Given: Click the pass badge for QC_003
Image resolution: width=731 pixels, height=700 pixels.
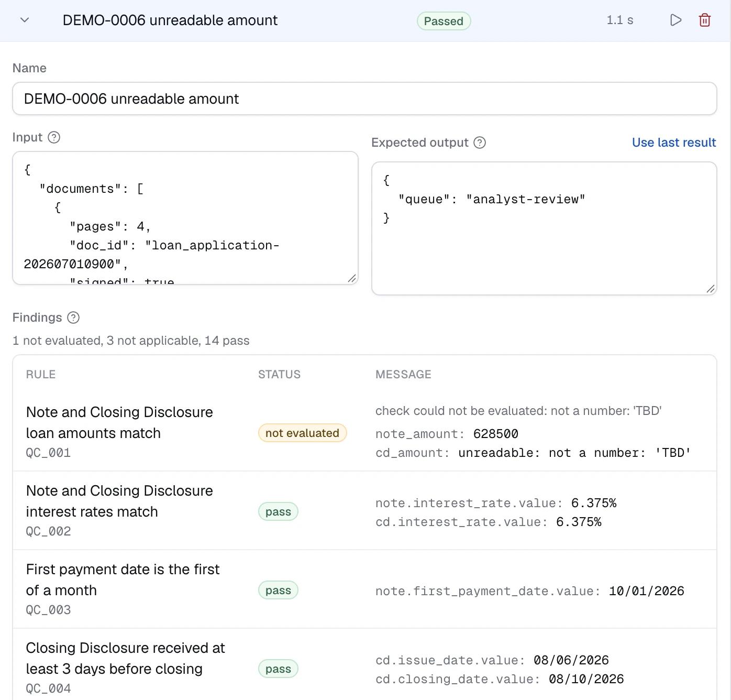Looking at the screenshot, I should 278,590.
